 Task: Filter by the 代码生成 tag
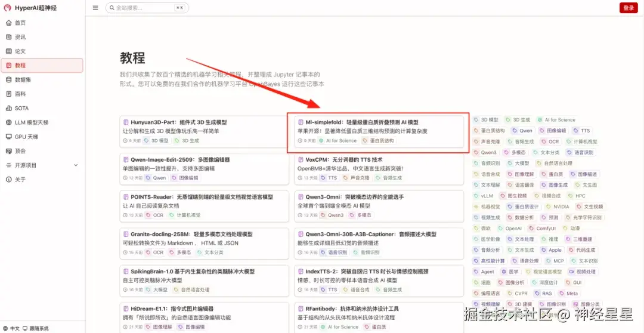582,250
